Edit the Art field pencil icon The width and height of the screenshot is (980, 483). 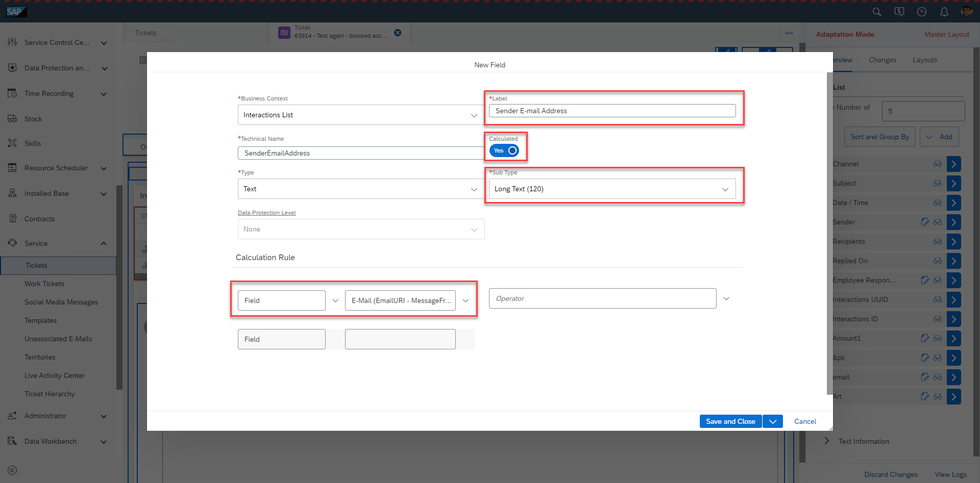[x=925, y=396]
